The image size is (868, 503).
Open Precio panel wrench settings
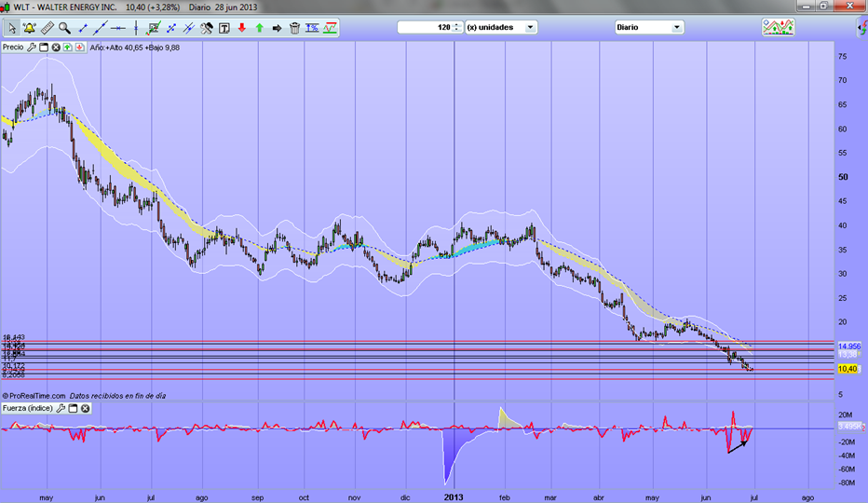32,47
